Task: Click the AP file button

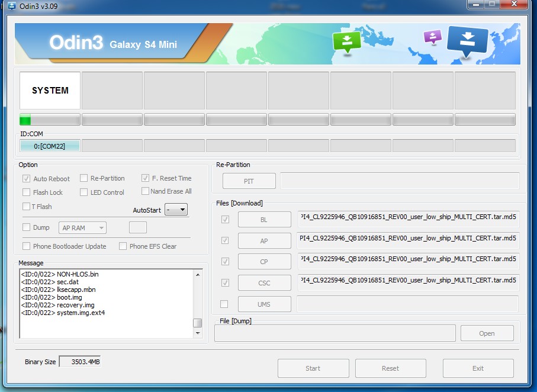Action: point(265,241)
